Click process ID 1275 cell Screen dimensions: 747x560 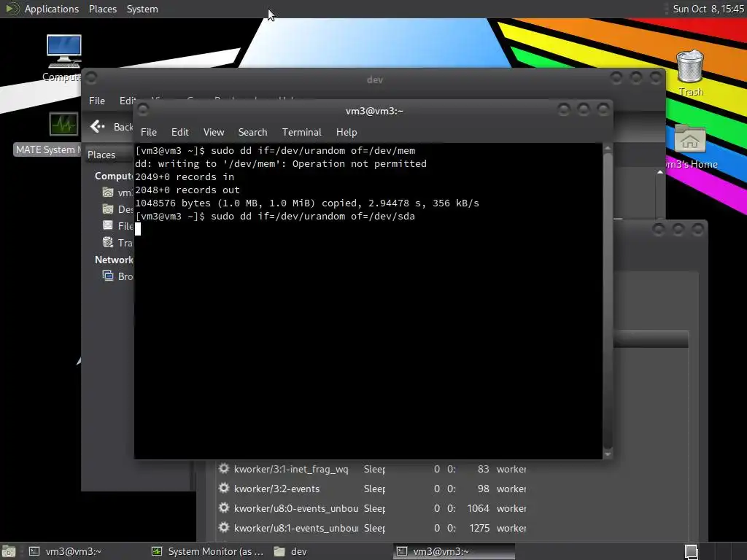(479, 528)
